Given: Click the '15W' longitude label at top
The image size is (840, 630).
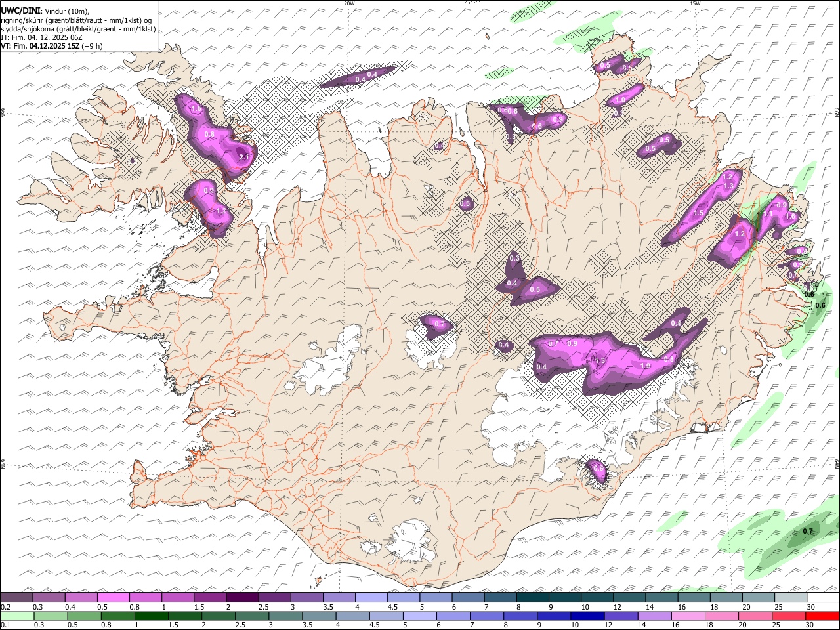Looking at the screenshot, I should (695, 3).
